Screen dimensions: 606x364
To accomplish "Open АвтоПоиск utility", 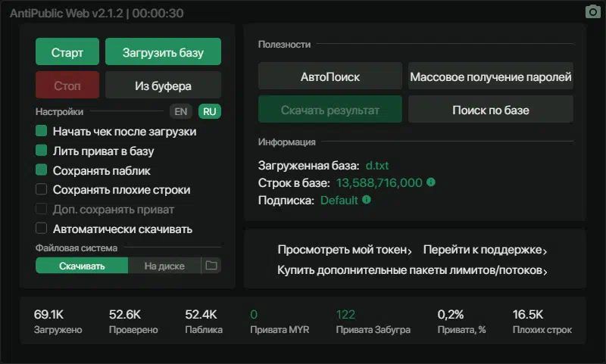I will (330, 76).
